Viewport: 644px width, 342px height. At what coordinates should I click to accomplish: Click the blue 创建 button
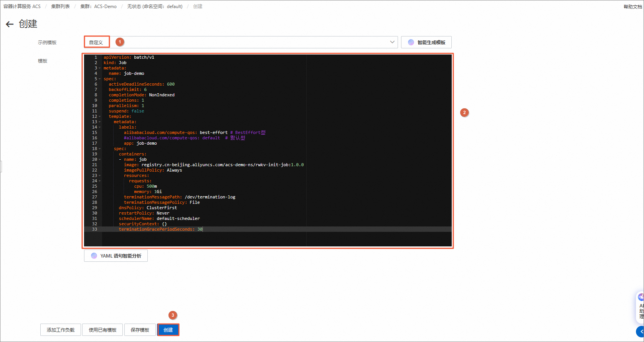pyautogui.click(x=168, y=330)
